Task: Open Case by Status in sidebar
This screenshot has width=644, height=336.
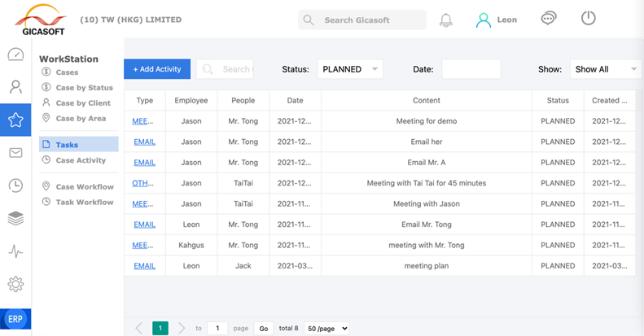Action: pyautogui.click(x=84, y=88)
